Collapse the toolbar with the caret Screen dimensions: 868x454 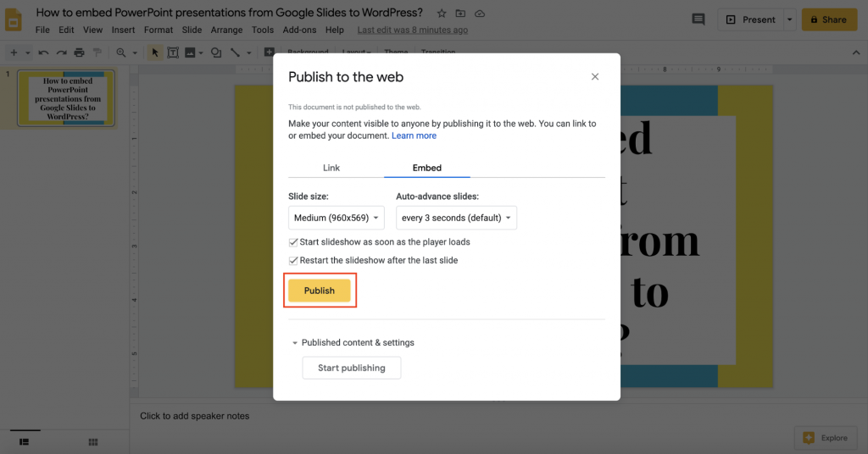856,53
